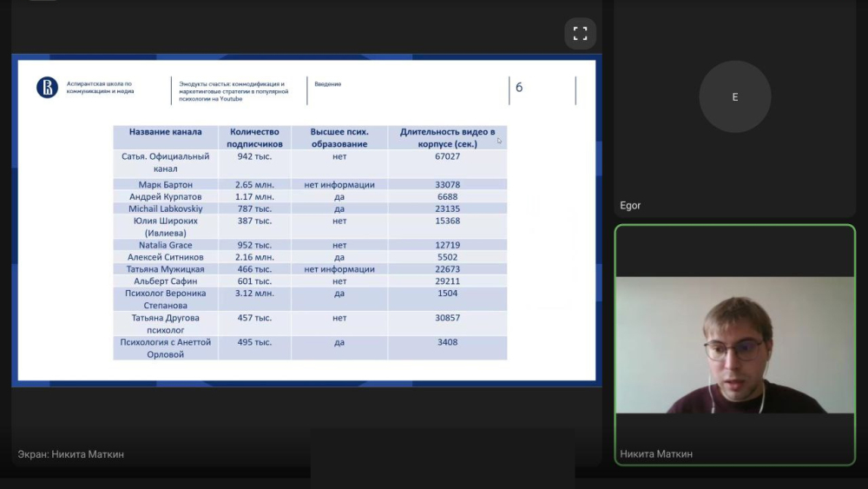Click slide number 6 in the header
Image resolution: width=868 pixels, height=489 pixels.
click(519, 88)
